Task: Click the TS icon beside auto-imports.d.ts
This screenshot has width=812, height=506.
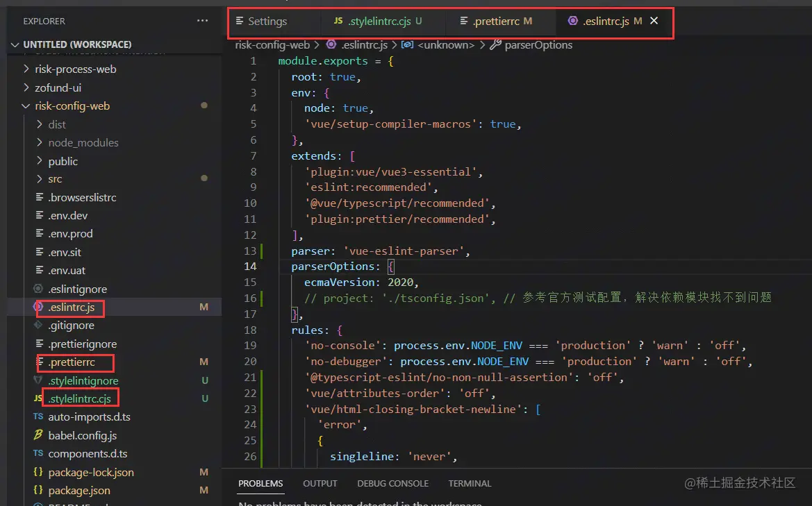Action: tap(38, 417)
